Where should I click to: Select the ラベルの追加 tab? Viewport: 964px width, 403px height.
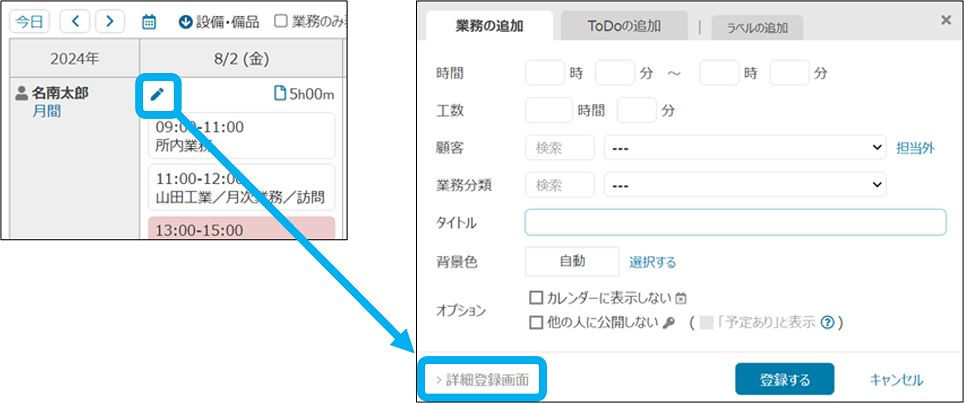pyautogui.click(x=756, y=28)
